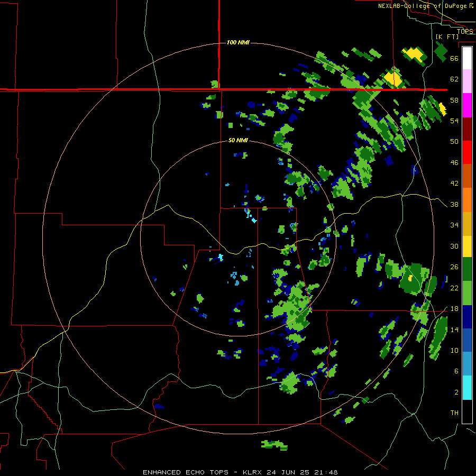
Task: Click the [K FT] legend units label
Action: [447, 36]
